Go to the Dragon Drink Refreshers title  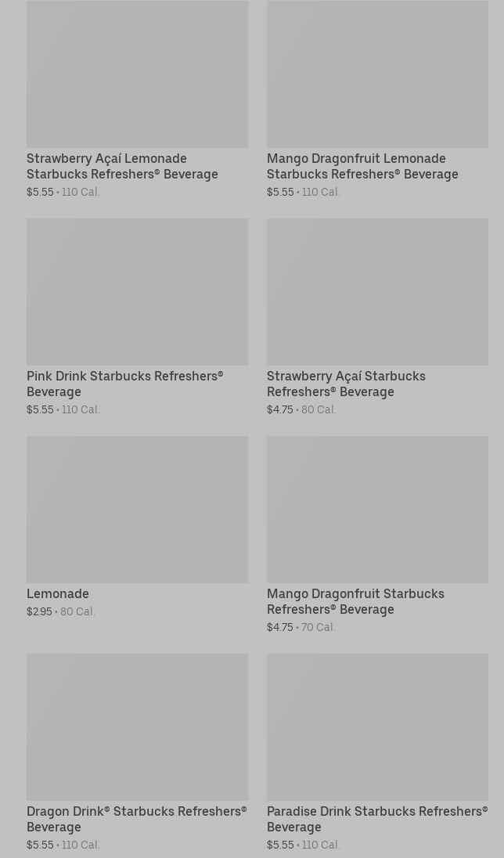click(136, 819)
